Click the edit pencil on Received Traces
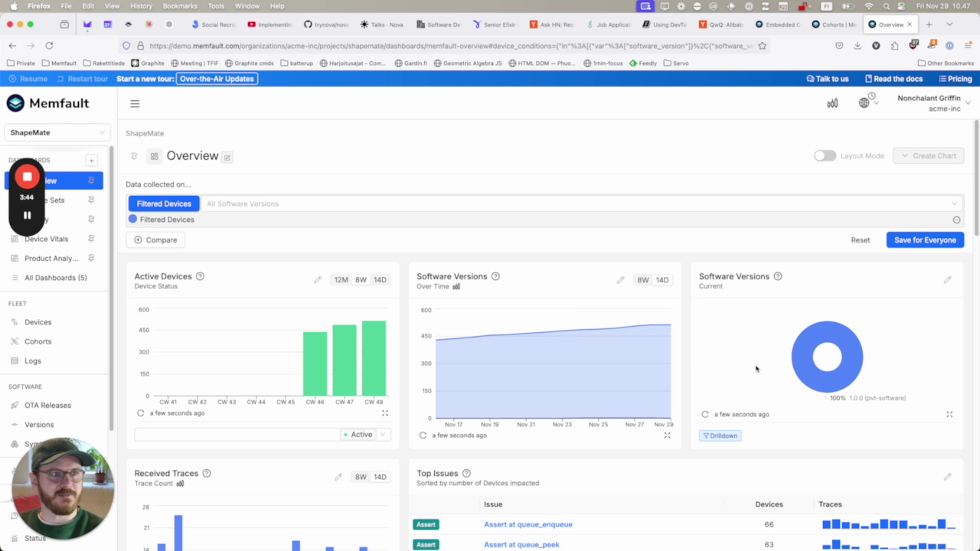Screen dimensions: 980x551 (x=338, y=478)
